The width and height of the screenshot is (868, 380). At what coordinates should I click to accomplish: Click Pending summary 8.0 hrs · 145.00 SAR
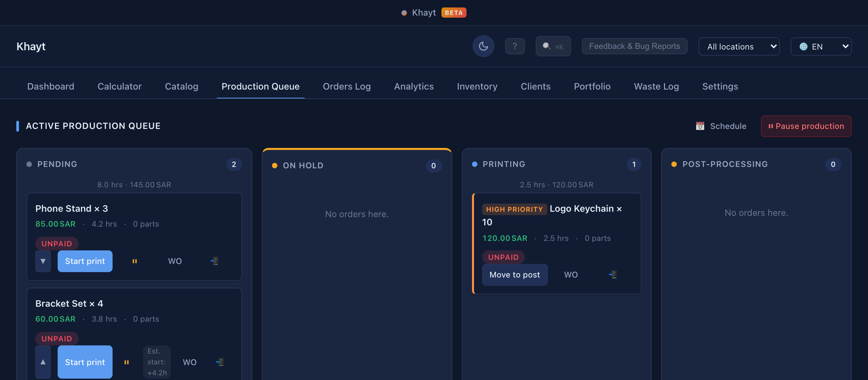click(134, 185)
